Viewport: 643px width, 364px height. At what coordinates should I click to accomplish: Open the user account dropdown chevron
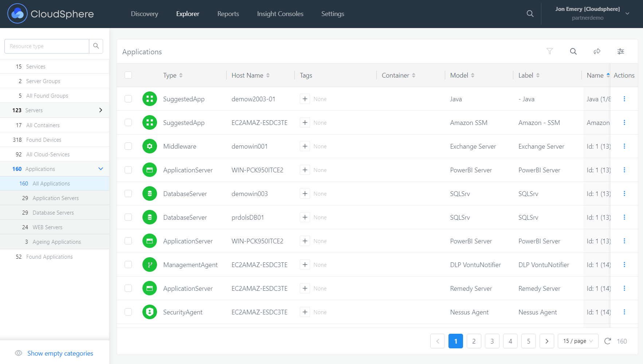[x=627, y=13]
